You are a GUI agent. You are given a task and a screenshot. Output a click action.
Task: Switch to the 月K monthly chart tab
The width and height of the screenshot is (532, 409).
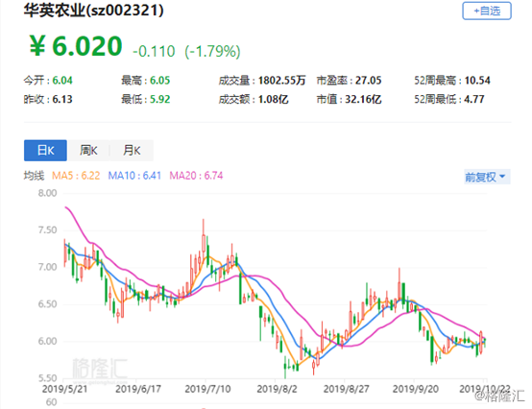(x=132, y=150)
